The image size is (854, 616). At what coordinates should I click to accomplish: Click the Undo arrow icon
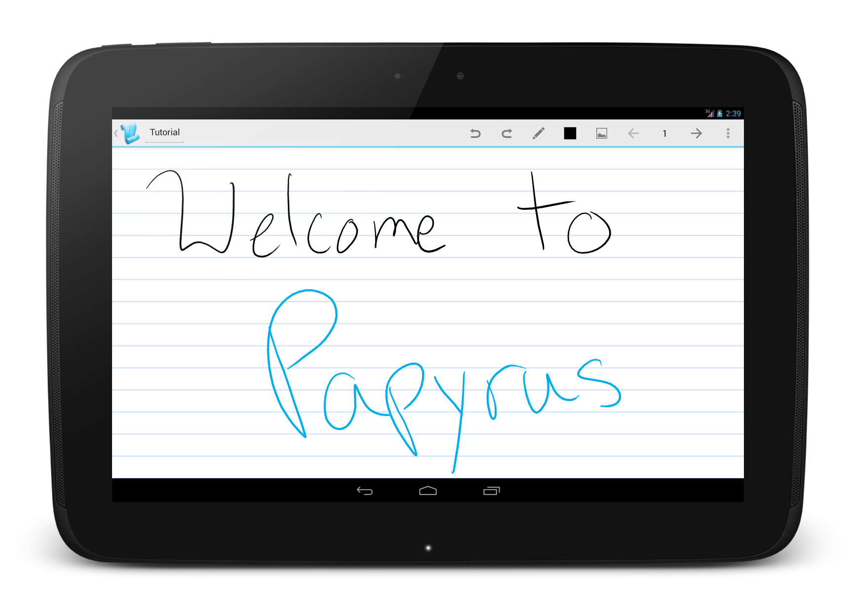click(475, 133)
